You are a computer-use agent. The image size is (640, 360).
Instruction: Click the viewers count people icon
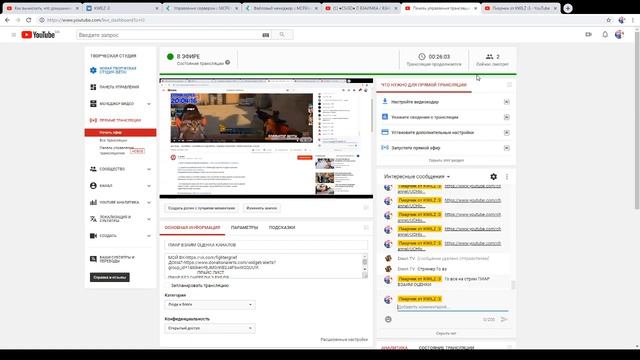(x=489, y=57)
